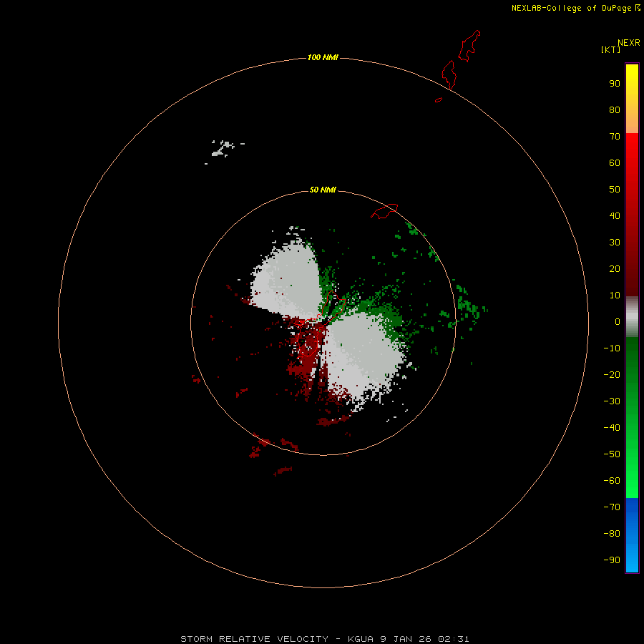This screenshot has width=644, height=644.
Task: Click the 30 value on velocity scale
Action: (615, 243)
